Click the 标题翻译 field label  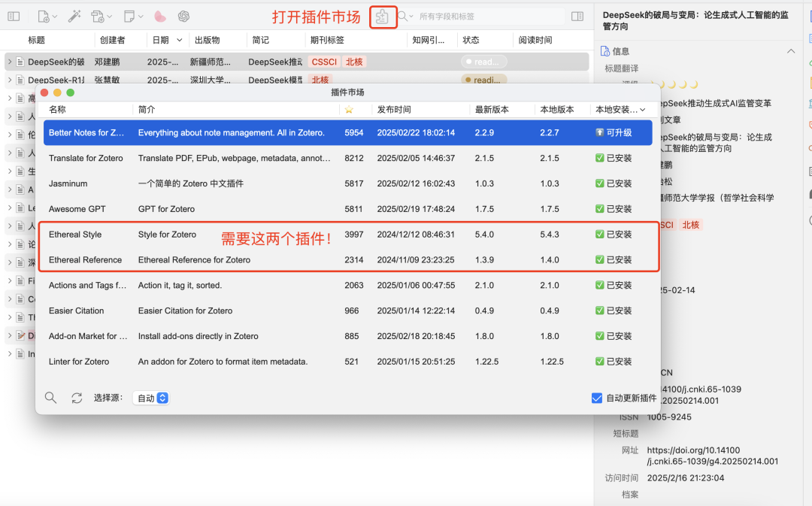[x=622, y=68]
